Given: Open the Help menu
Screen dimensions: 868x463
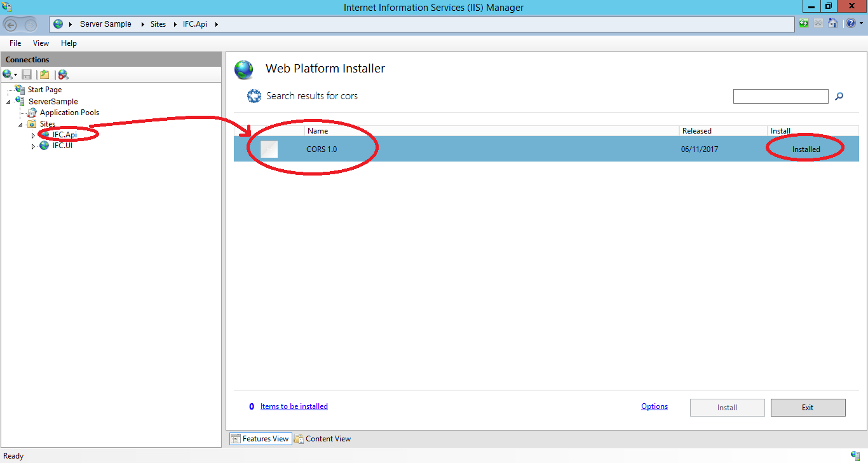Looking at the screenshot, I should (x=69, y=43).
